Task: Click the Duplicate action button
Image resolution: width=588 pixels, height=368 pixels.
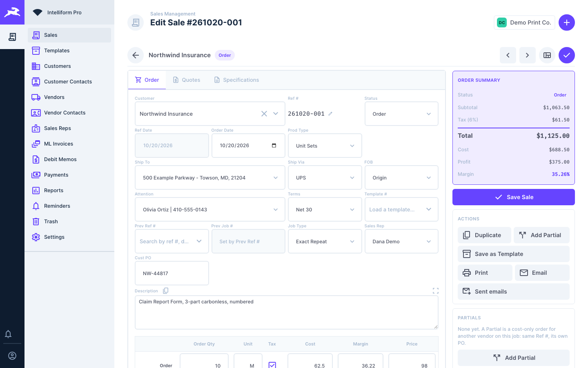Action: [484, 235]
